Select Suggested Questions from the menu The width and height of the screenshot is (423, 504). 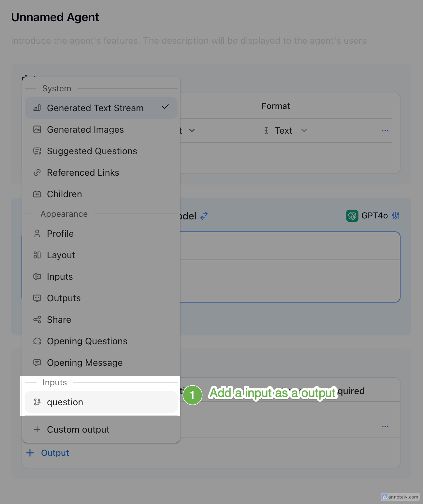pyautogui.click(x=92, y=151)
